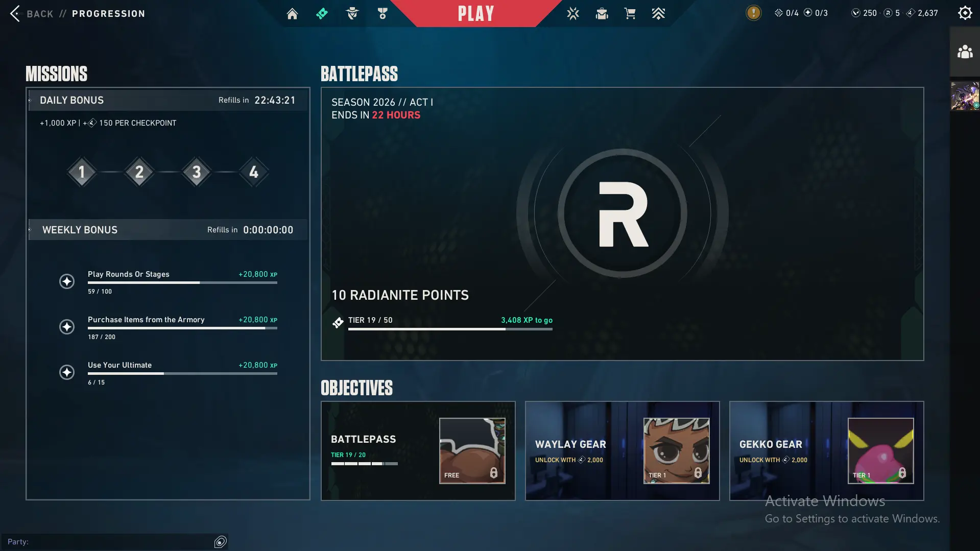Screen dimensions: 980x551
Task: Click the daily refill timer 22:43:21
Action: [275, 101]
